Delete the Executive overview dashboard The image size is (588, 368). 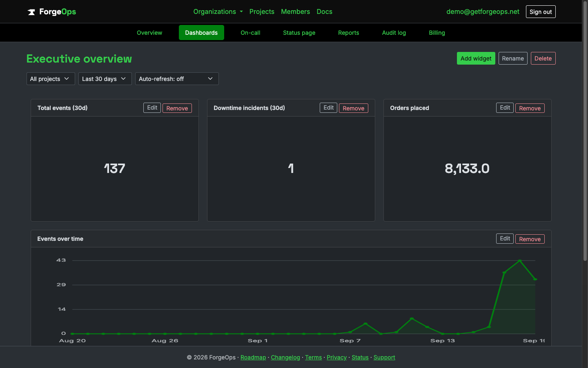[543, 58]
